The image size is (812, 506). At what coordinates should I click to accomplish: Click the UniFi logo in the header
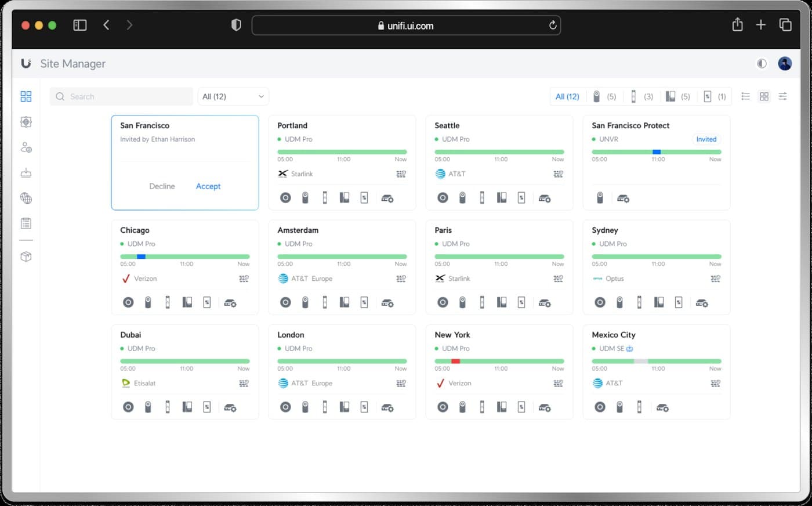click(26, 63)
